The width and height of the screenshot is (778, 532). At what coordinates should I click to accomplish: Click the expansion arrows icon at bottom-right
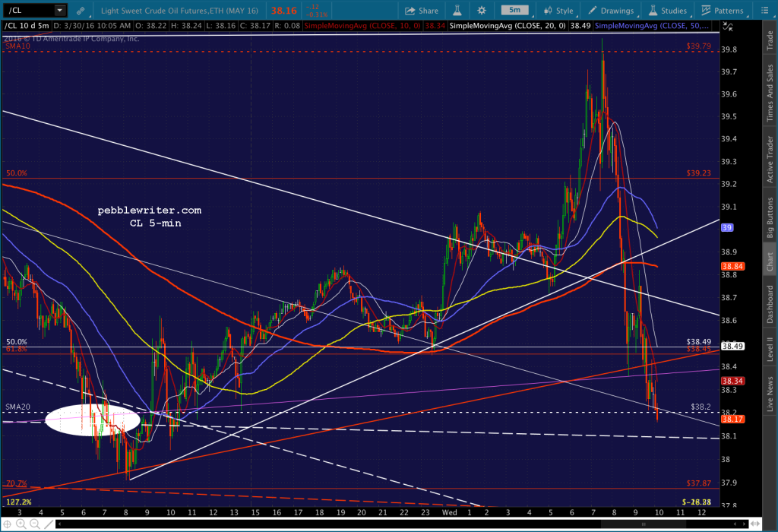[x=755, y=524]
